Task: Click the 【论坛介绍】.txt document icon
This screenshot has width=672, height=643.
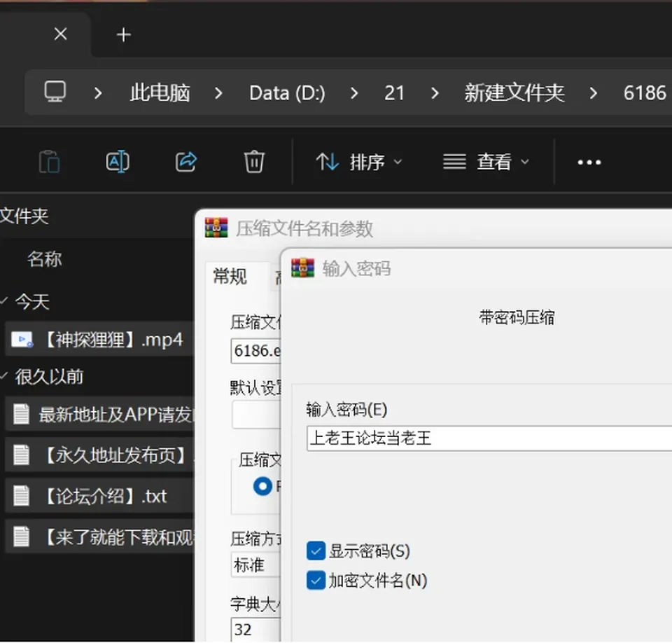Action: click(22, 496)
